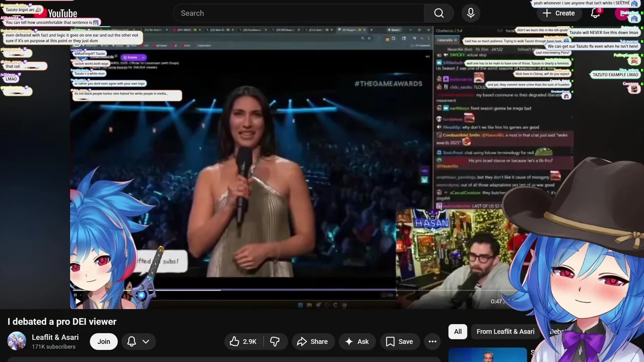Viewport: 644px width, 362px height.
Task: Expand subscription notification bell dropdown
Action: point(138,341)
